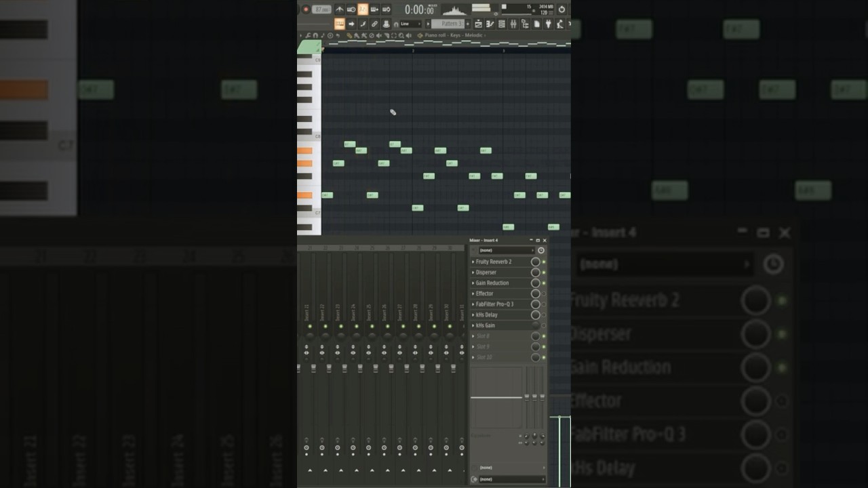Click the Effector mix level knob
This screenshot has height=488, width=868.
tap(535, 293)
